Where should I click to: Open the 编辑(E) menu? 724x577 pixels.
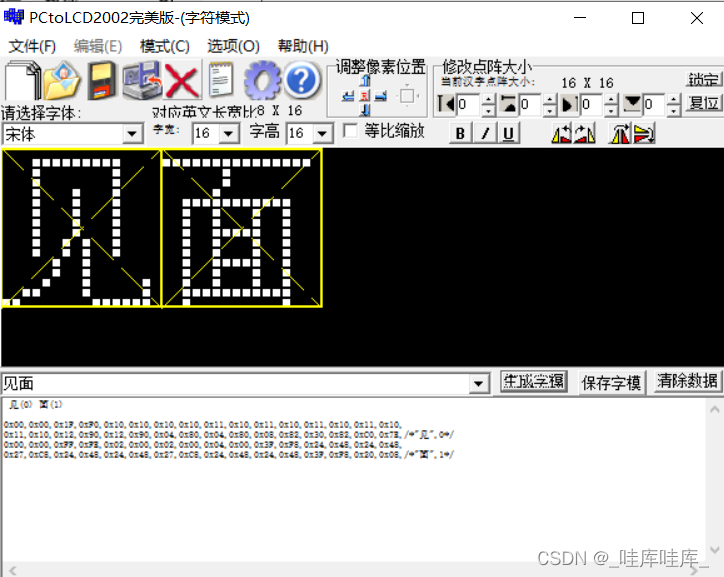click(x=98, y=46)
